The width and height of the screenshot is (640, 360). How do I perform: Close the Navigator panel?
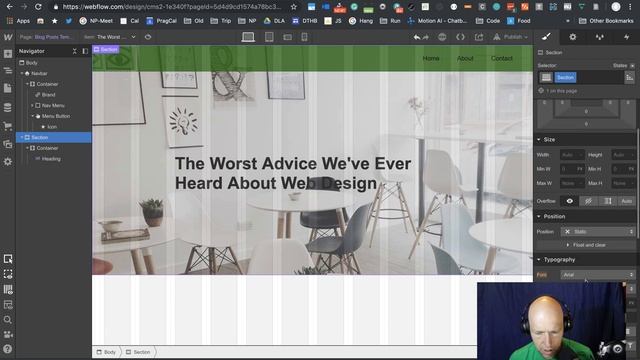(74, 51)
